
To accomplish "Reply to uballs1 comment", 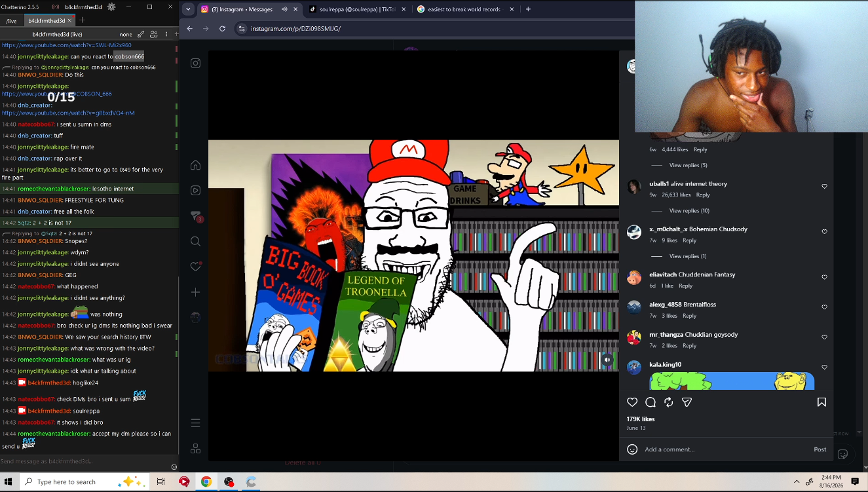I will point(703,195).
